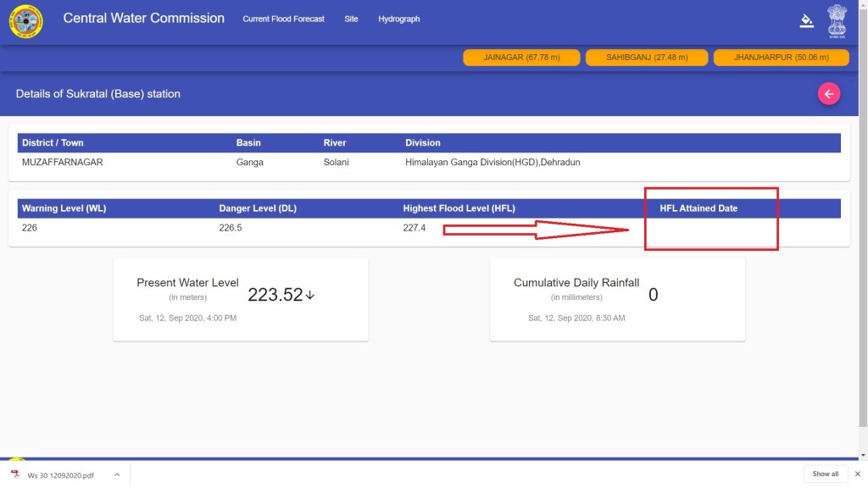Image resolution: width=868 pixels, height=488 pixels.
Task: Click the Present Water Level card
Action: [241, 299]
